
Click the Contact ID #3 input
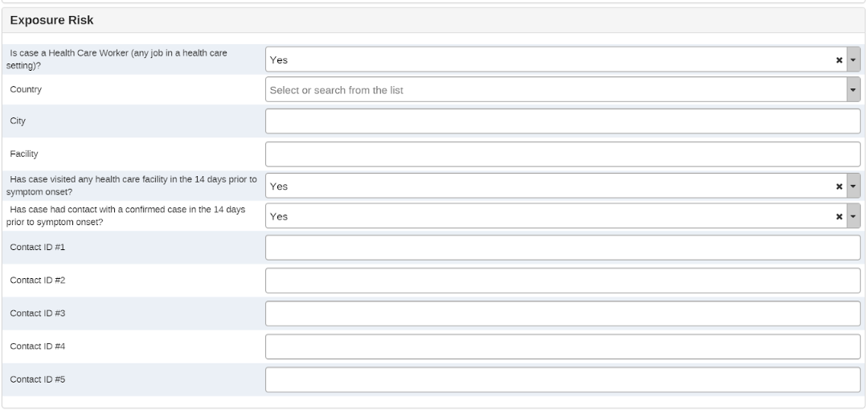coord(563,313)
